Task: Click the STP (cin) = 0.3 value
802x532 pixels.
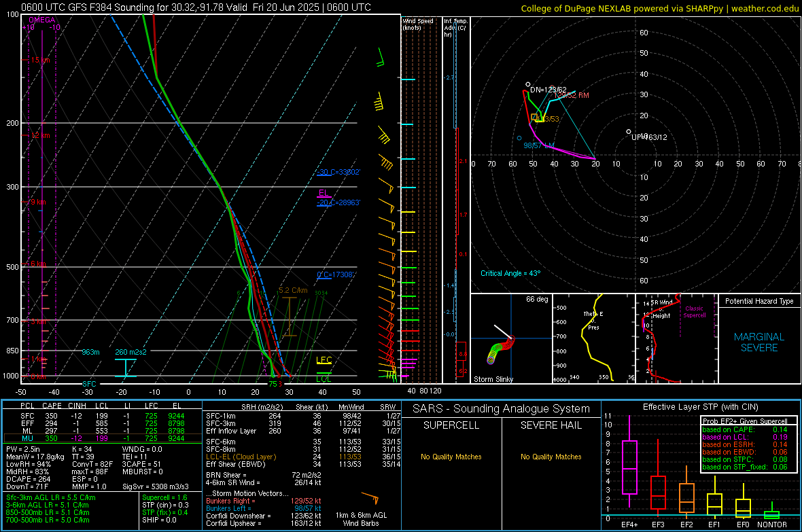Action: point(165,505)
